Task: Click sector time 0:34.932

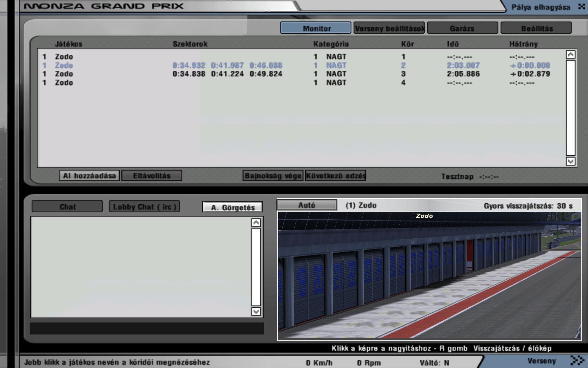Action: (x=189, y=65)
